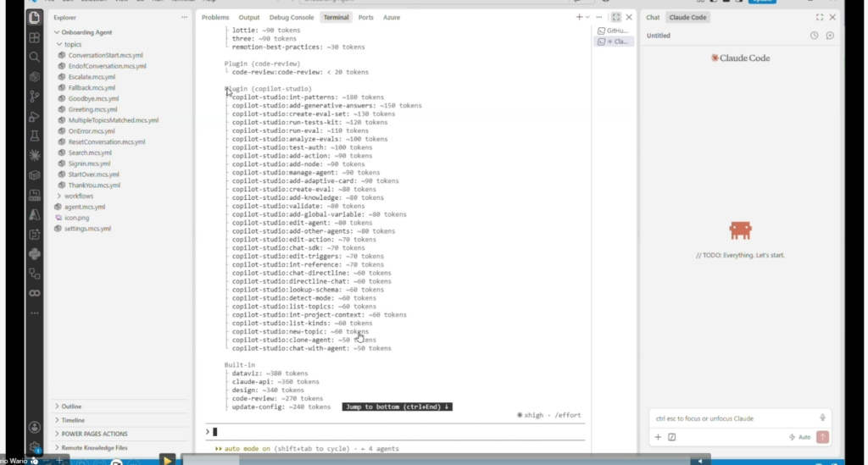Select the Cla... terminal instance
Screen dimensions: 868x465
coord(614,42)
